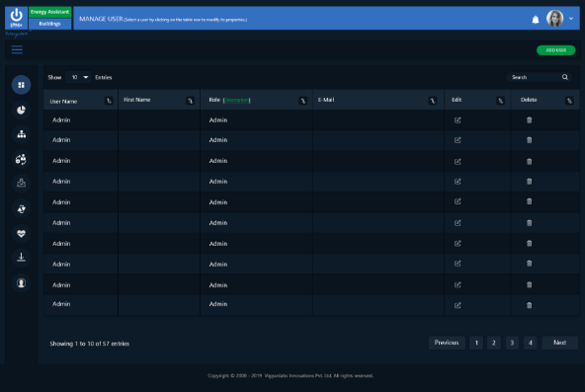Go to the Previous page

[x=447, y=343]
